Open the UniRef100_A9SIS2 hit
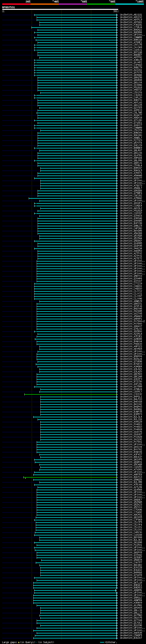 [x=131, y=17]
